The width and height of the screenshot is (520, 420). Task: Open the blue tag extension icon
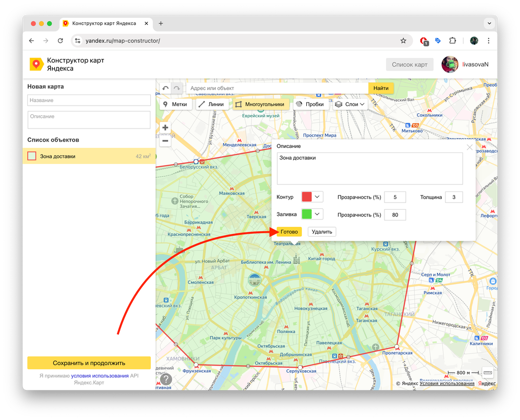point(438,41)
